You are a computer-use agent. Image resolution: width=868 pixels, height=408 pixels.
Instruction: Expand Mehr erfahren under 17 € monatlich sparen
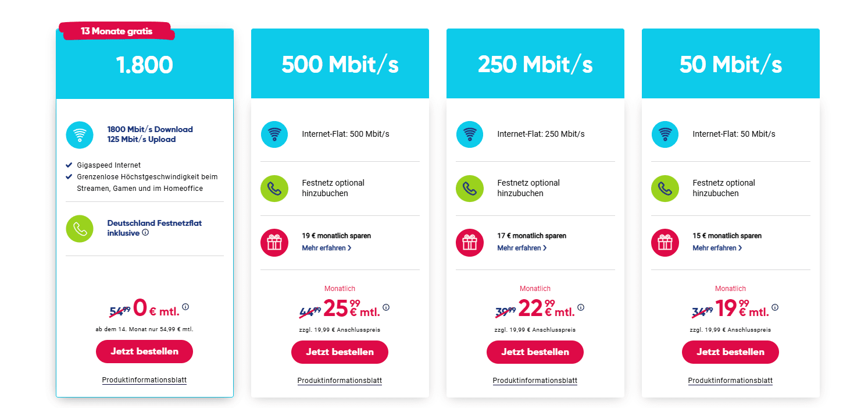pyautogui.click(x=522, y=248)
